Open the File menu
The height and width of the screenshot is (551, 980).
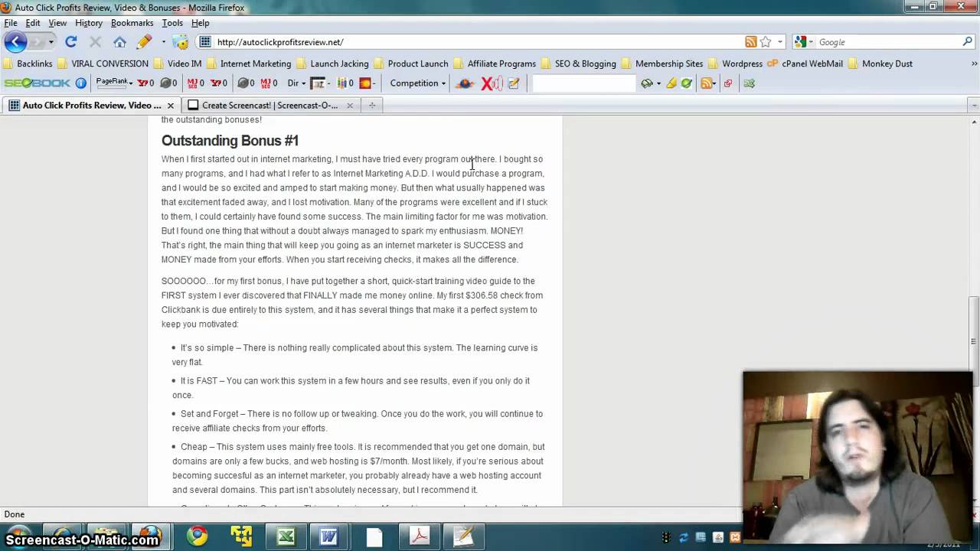[11, 23]
